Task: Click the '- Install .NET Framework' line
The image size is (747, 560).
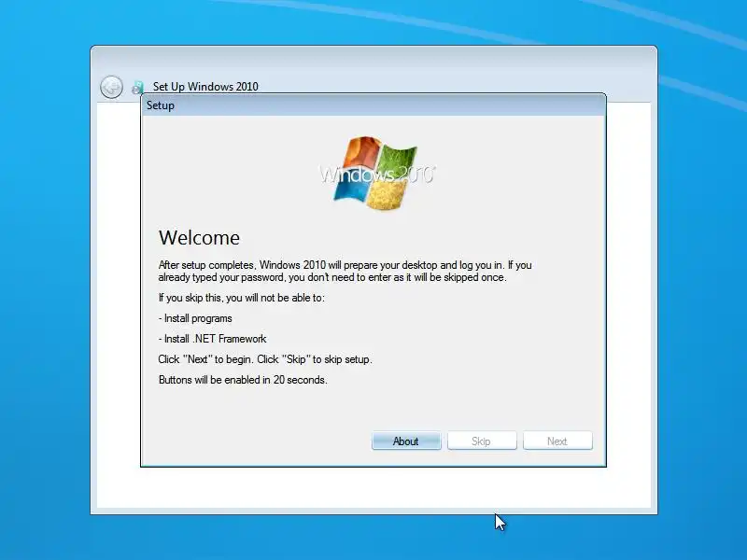Action: [x=213, y=339]
